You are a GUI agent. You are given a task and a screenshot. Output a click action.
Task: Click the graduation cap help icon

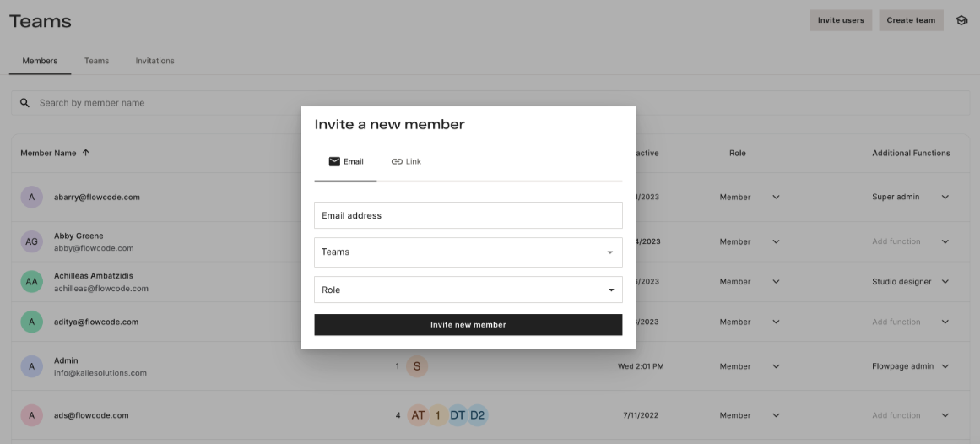pyautogui.click(x=961, y=20)
